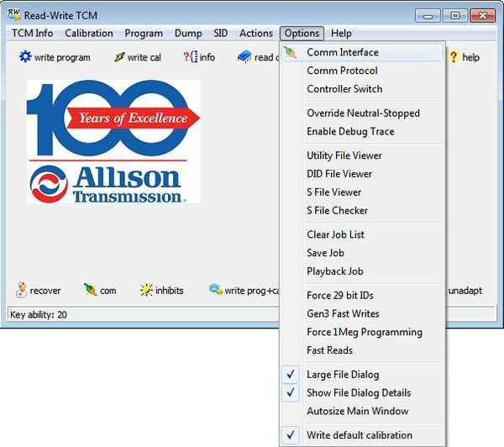Click the write prog+cal icon
The width and height of the screenshot is (504, 447).
tap(215, 290)
